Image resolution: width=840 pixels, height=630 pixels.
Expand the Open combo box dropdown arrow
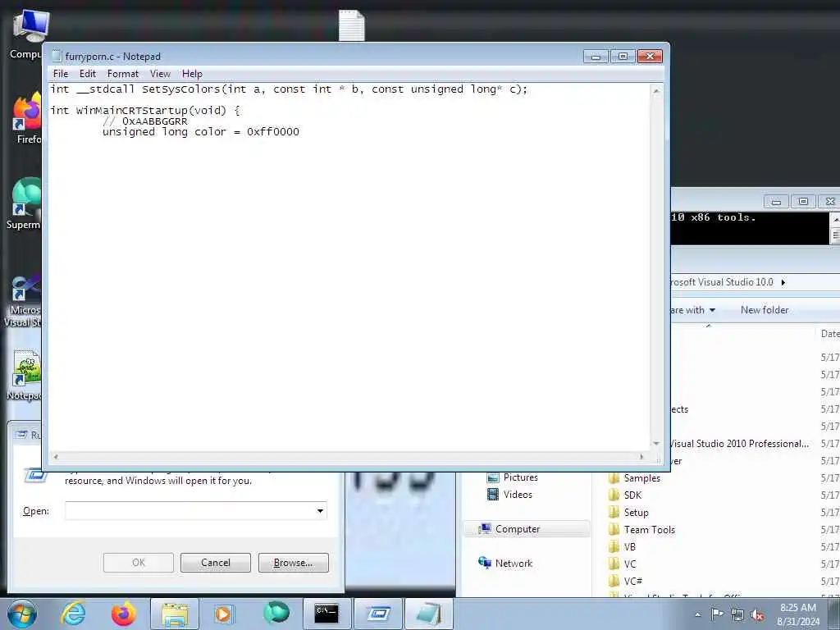320,510
